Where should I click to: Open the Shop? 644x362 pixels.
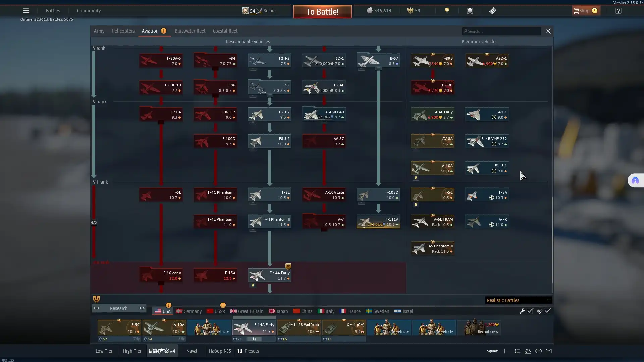click(586, 11)
